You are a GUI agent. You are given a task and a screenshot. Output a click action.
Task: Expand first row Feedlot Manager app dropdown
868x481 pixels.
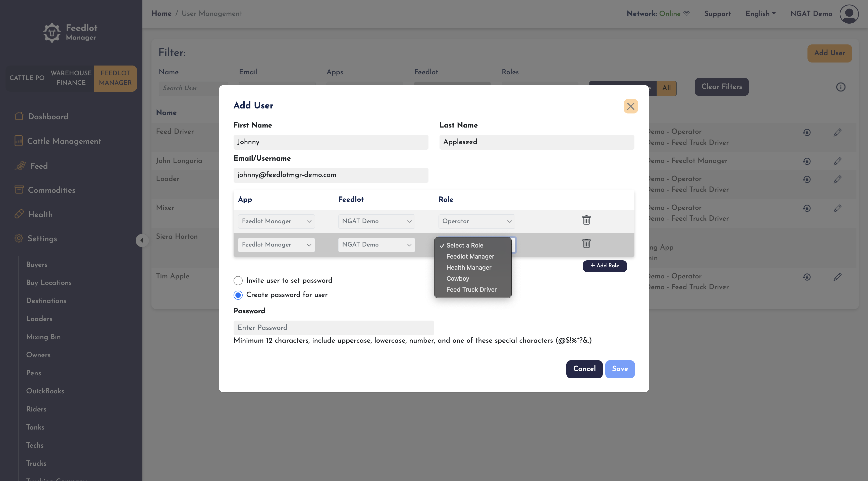pos(276,221)
